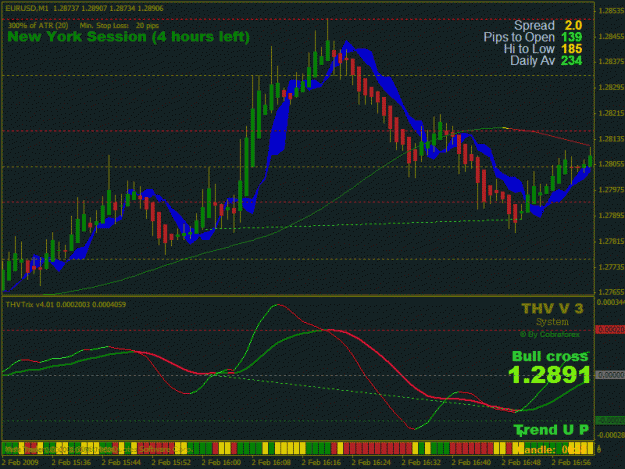
Task: Click the '2 Feb 2009' date label
Action: click(20, 462)
